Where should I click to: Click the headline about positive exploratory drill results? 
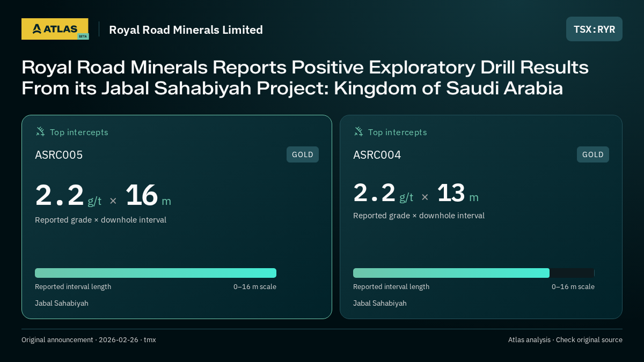(x=305, y=78)
